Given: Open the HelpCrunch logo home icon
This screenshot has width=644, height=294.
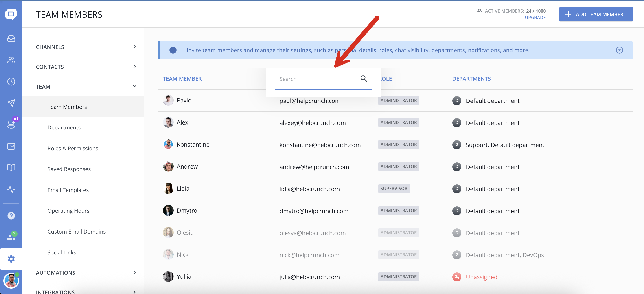Looking at the screenshot, I should [x=11, y=14].
